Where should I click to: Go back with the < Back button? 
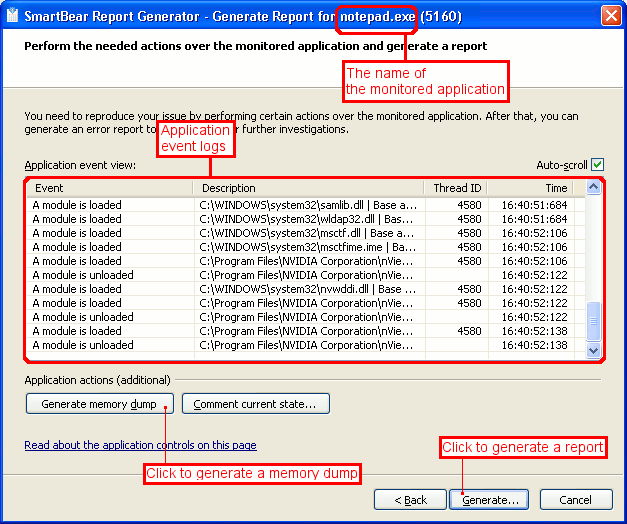pos(410,499)
